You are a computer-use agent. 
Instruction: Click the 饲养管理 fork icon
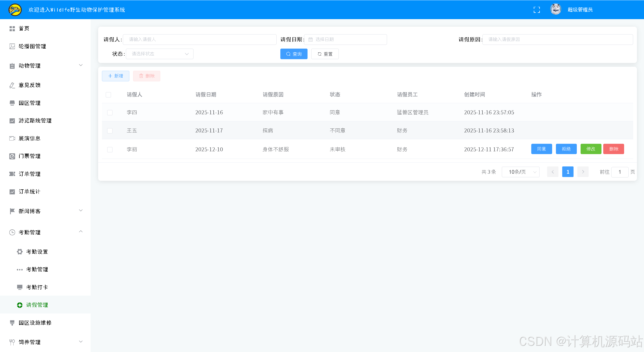coord(12,342)
